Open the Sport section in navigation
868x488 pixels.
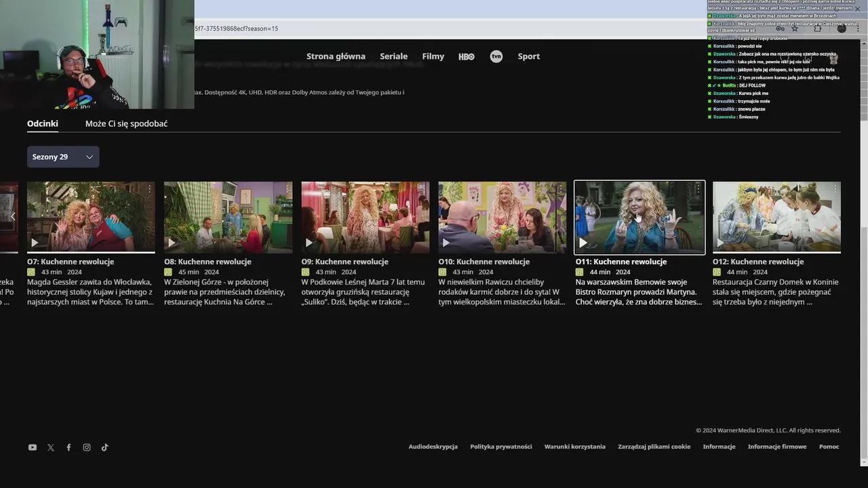click(x=528, y=56)
